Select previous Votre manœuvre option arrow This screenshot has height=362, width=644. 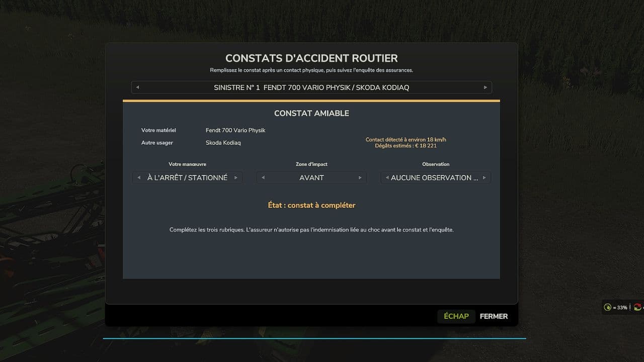click(x=139, y=177)
